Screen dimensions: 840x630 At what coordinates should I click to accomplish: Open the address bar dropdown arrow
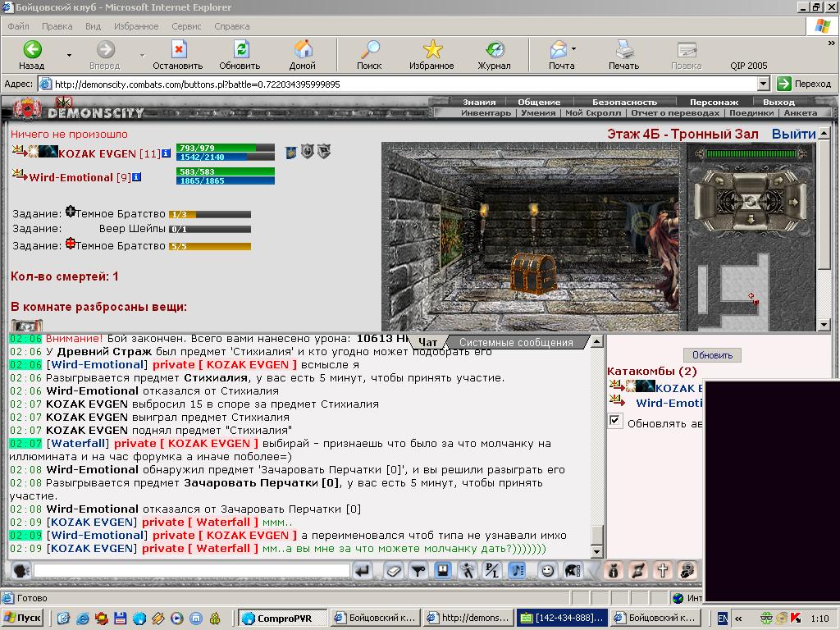click(764, 84)
